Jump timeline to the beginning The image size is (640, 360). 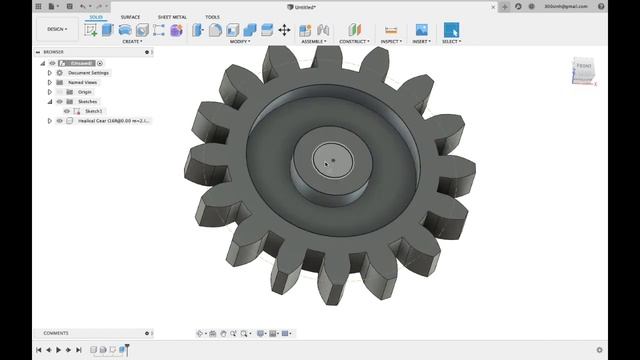pyautogui.click(x=39, y=350)
